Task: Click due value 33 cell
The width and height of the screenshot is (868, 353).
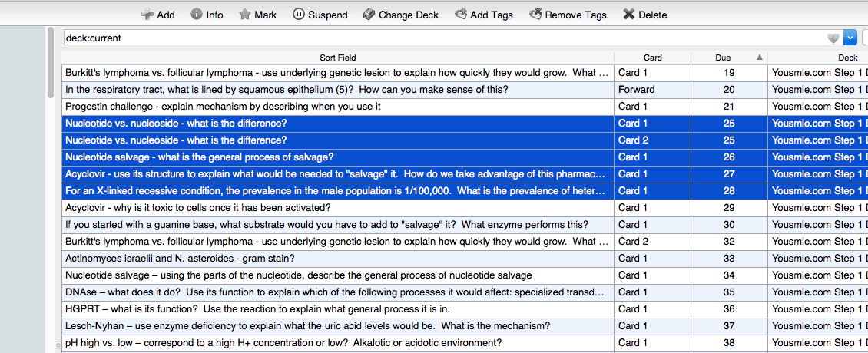Action: pyautogui.click(x=729, y=259)
